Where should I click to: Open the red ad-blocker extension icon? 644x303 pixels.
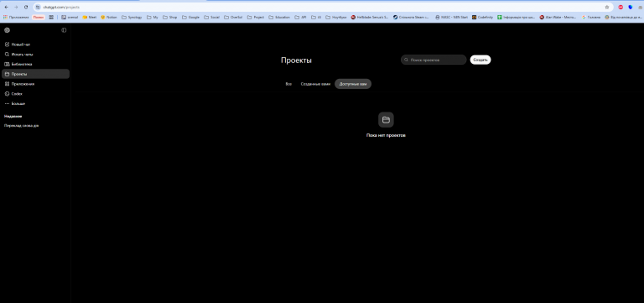(x=621, y=7)
